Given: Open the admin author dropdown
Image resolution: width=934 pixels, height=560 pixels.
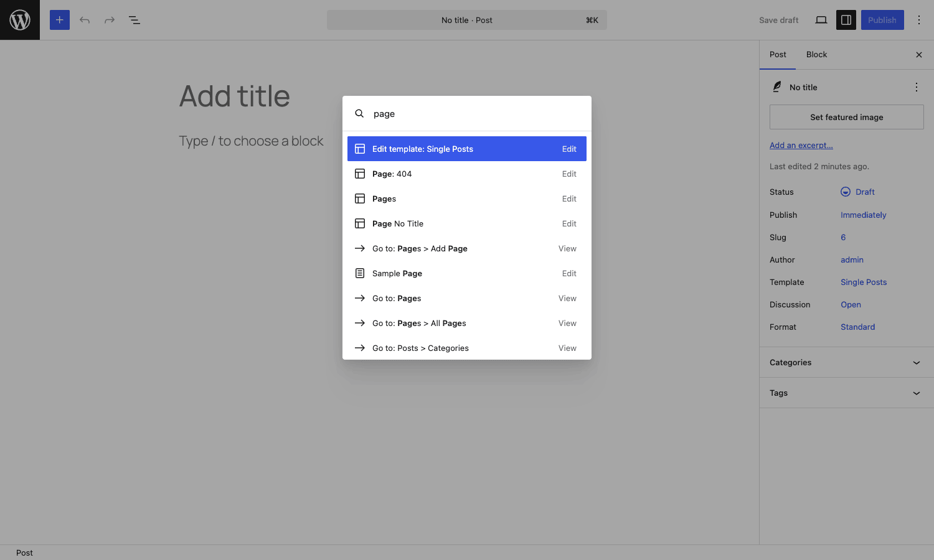Looking at the screenshot, I should click(852, 259).
